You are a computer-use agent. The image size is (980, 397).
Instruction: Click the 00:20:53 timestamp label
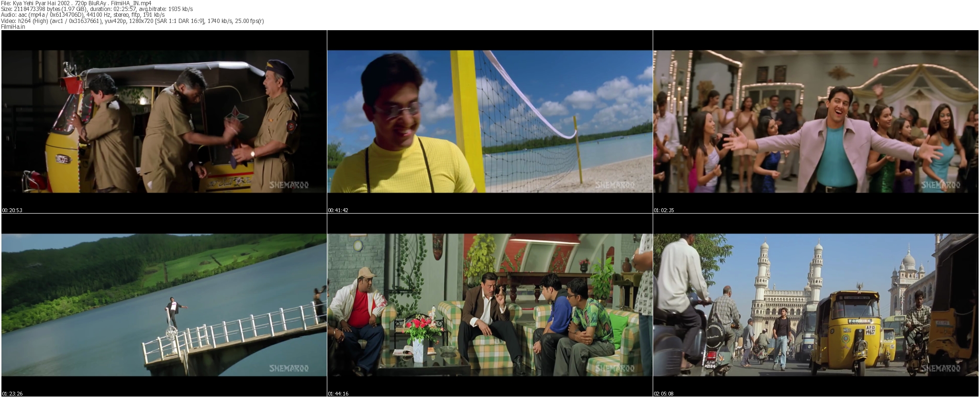[12, 210]
